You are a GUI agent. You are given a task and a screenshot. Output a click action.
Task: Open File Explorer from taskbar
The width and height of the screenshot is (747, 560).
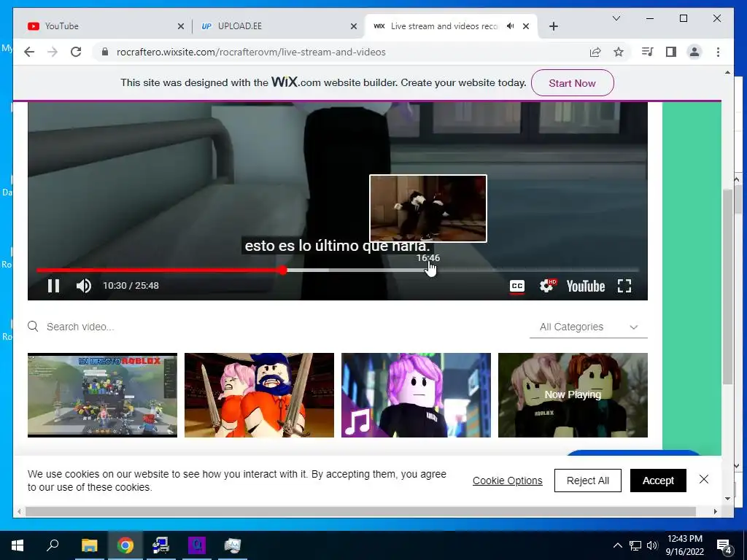coord(89,545)
